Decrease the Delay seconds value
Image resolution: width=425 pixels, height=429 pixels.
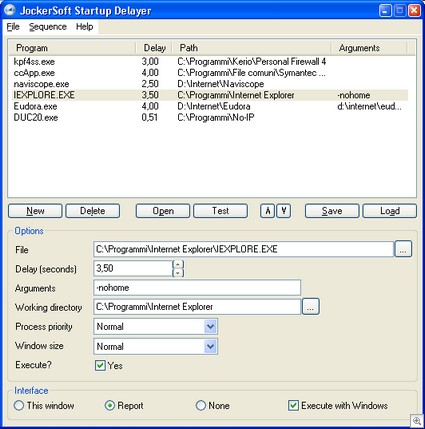[x=178, y=273]
